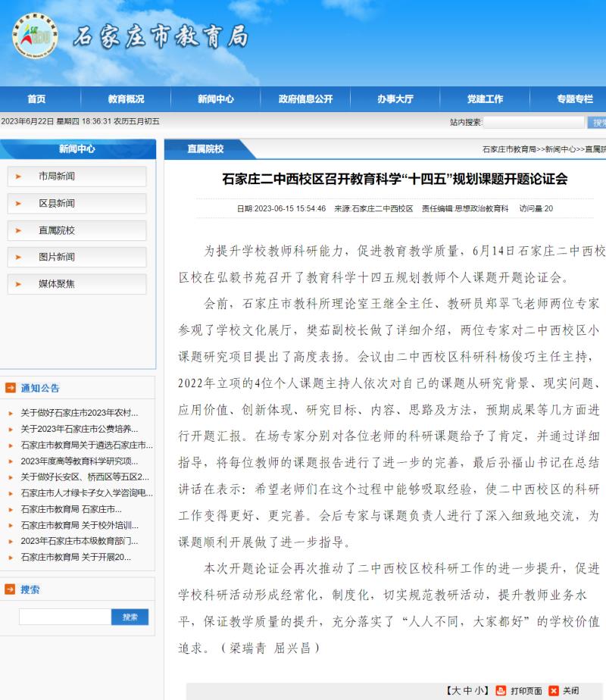This screenshot has width=606, height=700.
Task: Click the sidebar search text field
Action: (x=64, y=617)
